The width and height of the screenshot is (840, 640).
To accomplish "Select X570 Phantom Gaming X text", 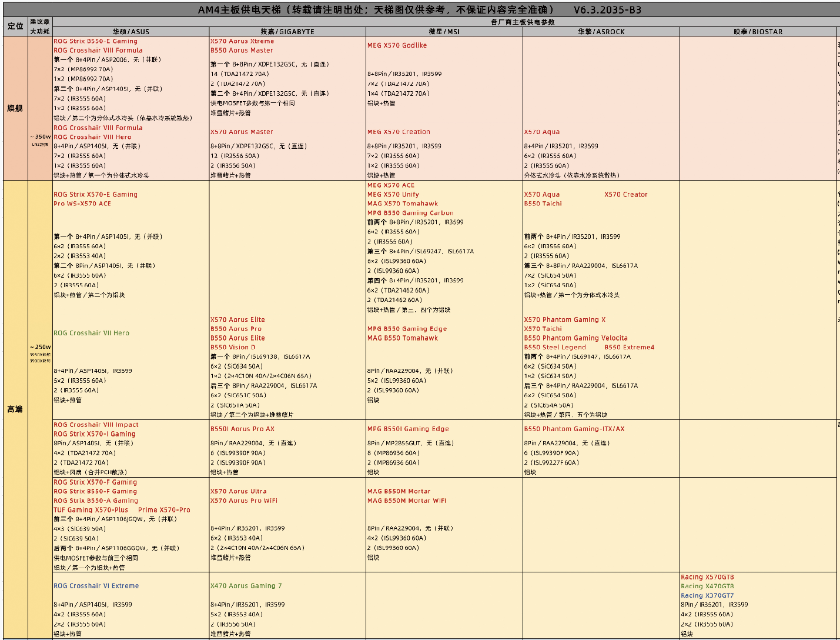I will (x=565, y=320).
